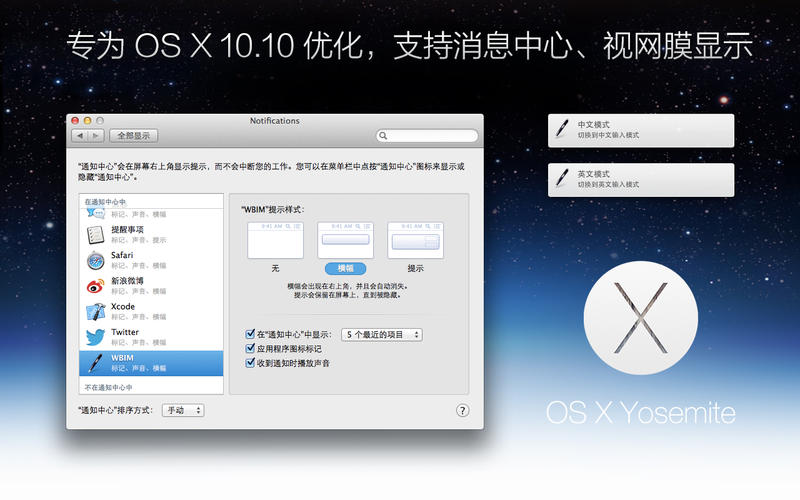
Task: Click the 不在通知中心中 section header
Action: click(108, 388)
